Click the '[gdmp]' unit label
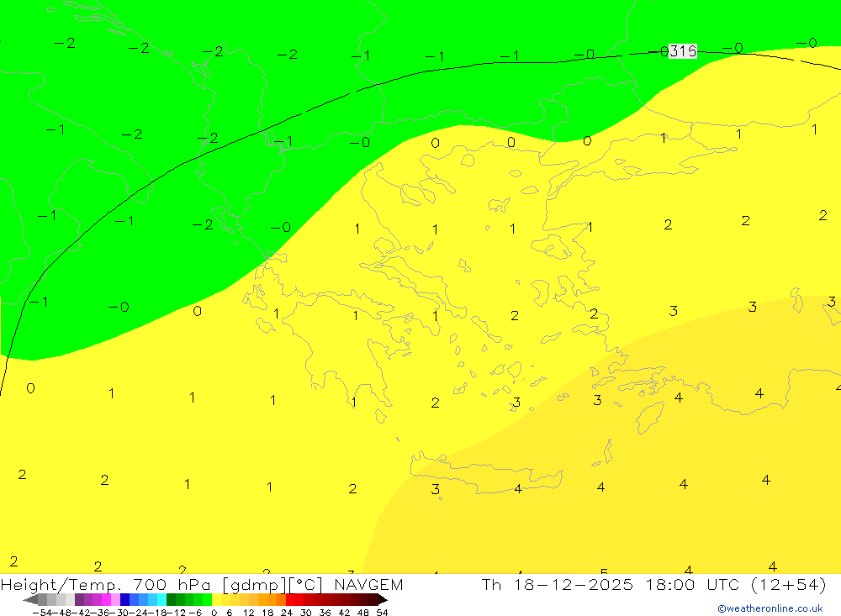The width and height of the screenshot is (841, 616). (x=254, y=584)
